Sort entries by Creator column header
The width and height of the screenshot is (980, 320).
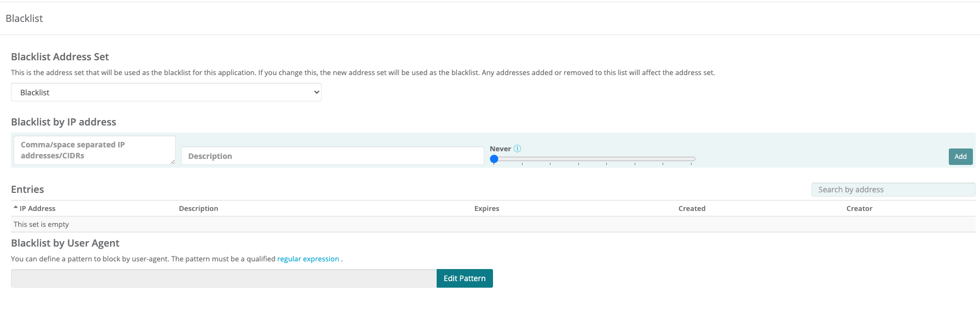click(x=859, y=209)
